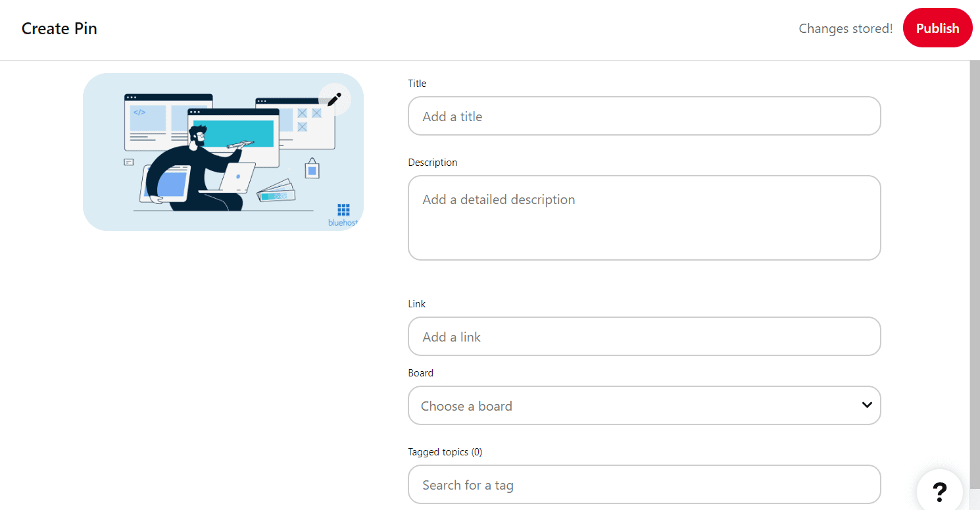The image size is (980, 510).
Task: Click the Description field label
Action: (432, 163)
